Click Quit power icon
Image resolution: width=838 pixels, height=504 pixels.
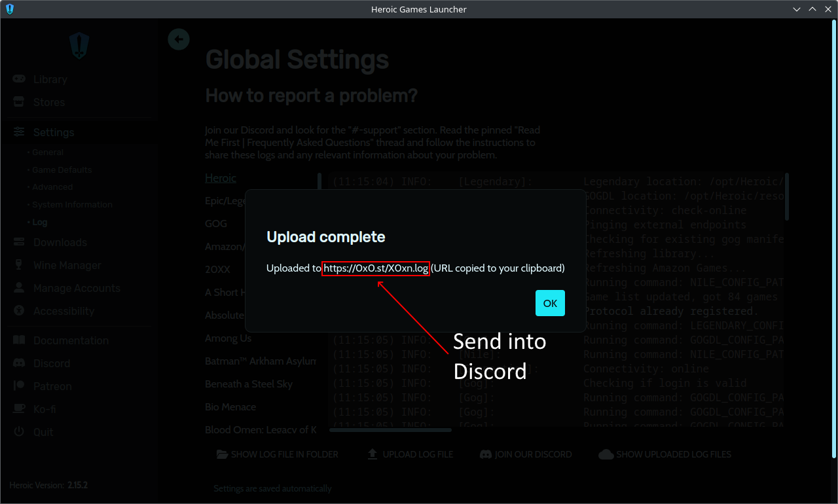tap(20, 432)
